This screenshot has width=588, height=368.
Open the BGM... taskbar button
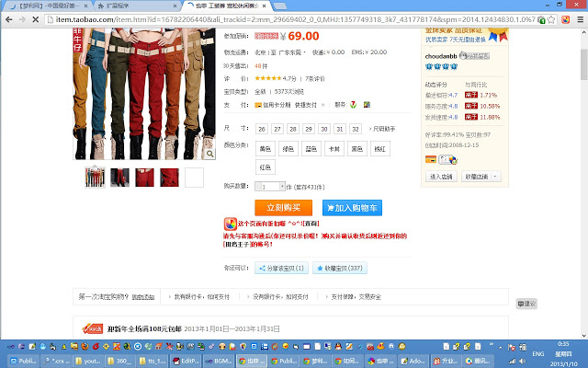pyautogui.click(x=219, y=361)
